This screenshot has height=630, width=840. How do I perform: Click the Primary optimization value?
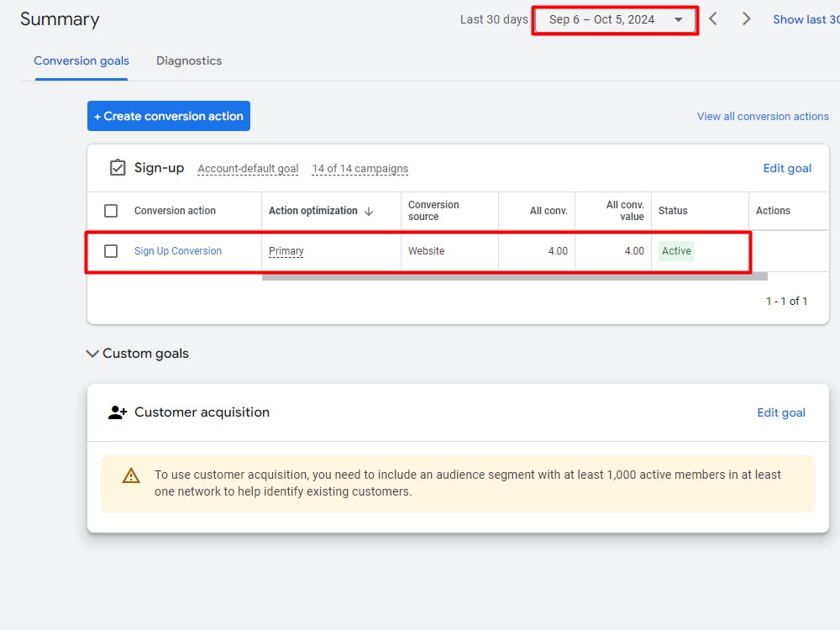point(286,250)
